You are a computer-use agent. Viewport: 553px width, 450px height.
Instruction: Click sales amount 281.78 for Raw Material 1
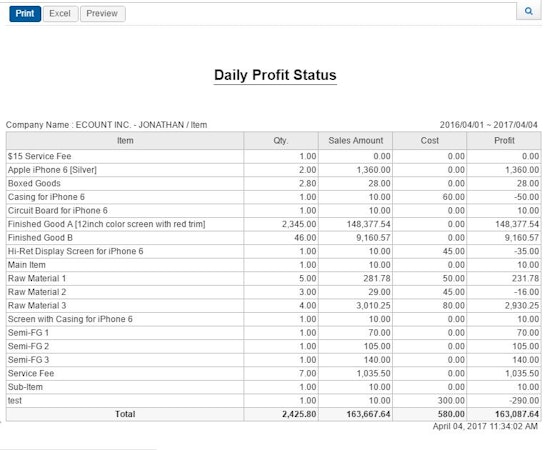[x=377, y=279]
